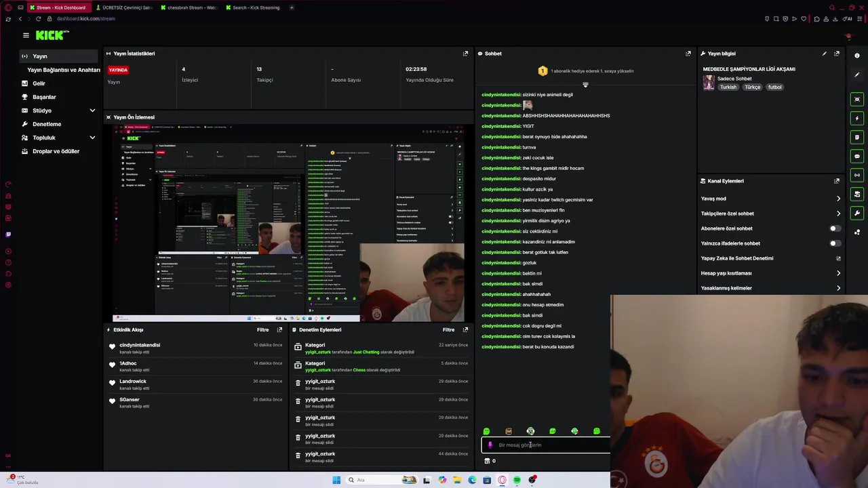Open Filtre in Etkinlik Akışı panel
Screen dimensions: 868x488
(x=262, y=329)
